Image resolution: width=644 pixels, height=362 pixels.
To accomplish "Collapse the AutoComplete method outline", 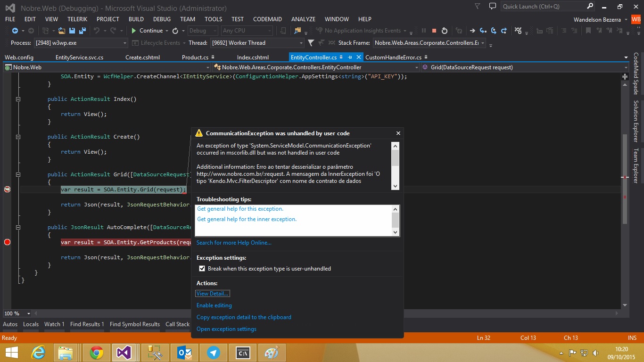I will point(18,228).
